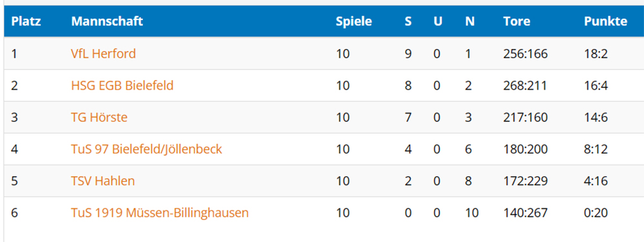
Task: Click the Mannschaft column header
Action: [107, 21]
